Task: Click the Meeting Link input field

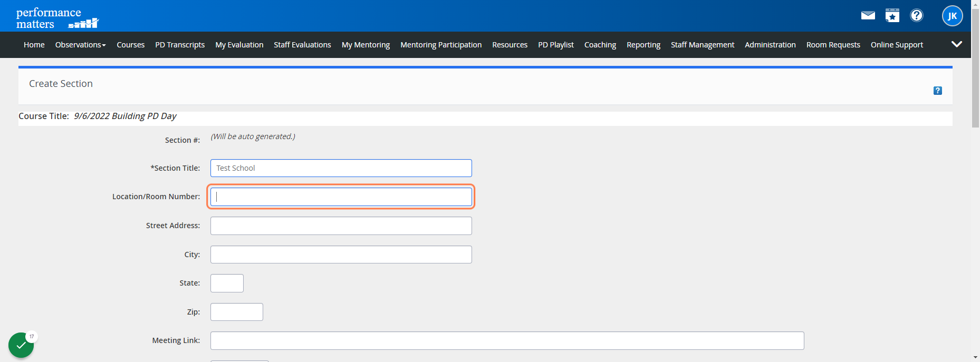Action: click(x=507, y=340)
